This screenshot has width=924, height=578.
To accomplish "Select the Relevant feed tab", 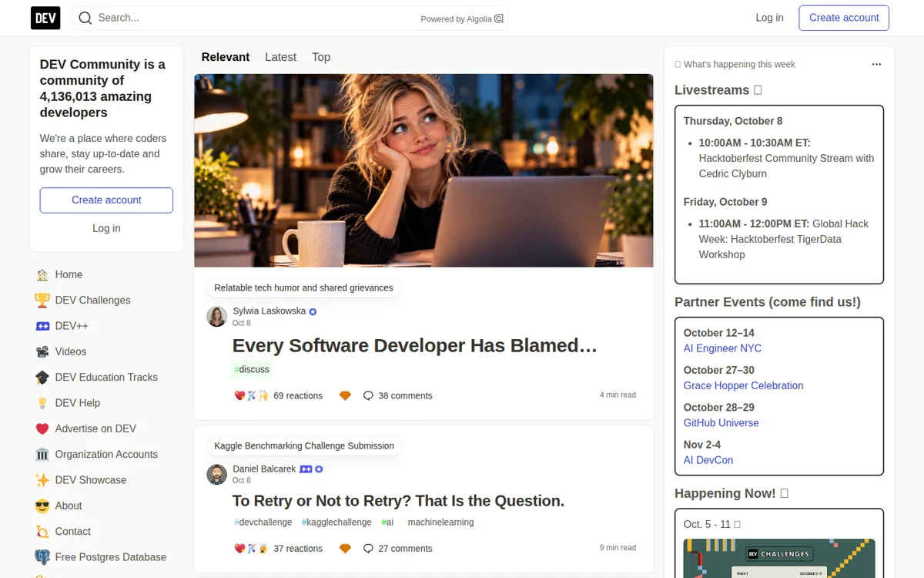I will tap(226, 57).
